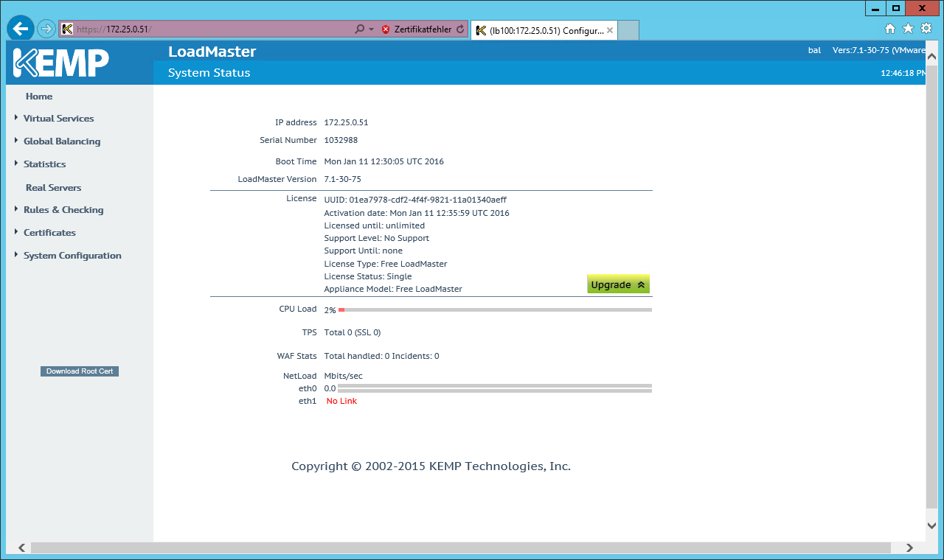Click the License Type: Free LoadMaster line
This screenshot has height=560, width=944.
point(386,264)
